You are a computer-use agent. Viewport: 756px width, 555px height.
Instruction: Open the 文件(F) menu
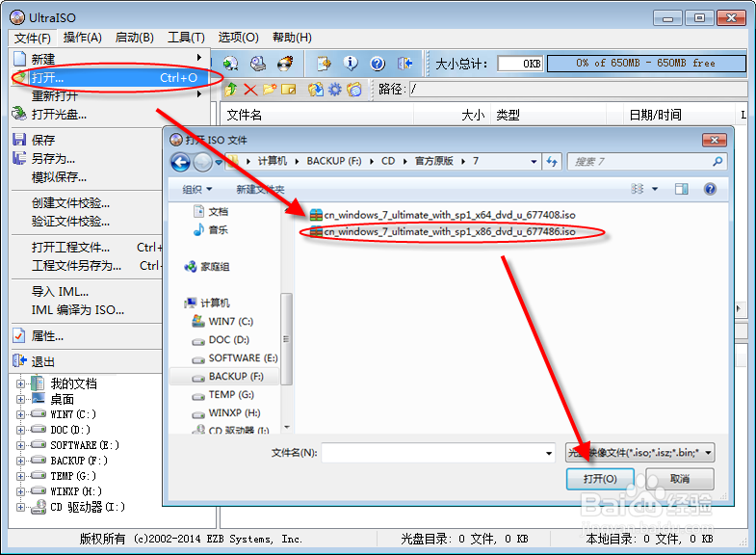(33, 38)
